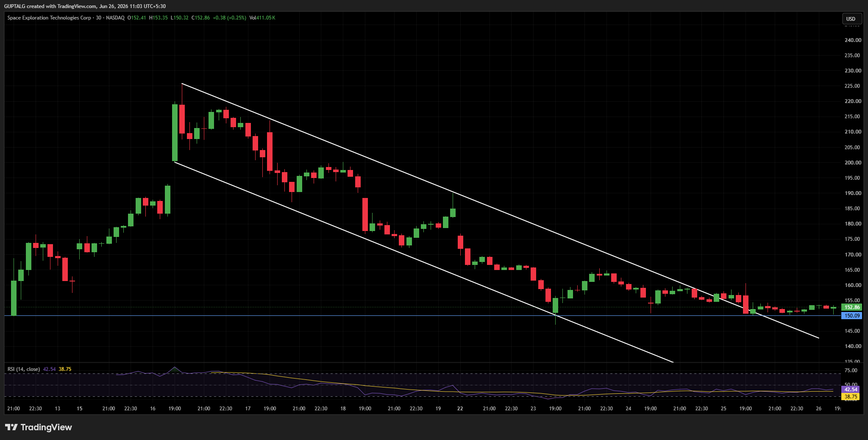This screenshot has height=440, width=868.
Task: Open the USD currency selector
Action: [x=851, y=19]
